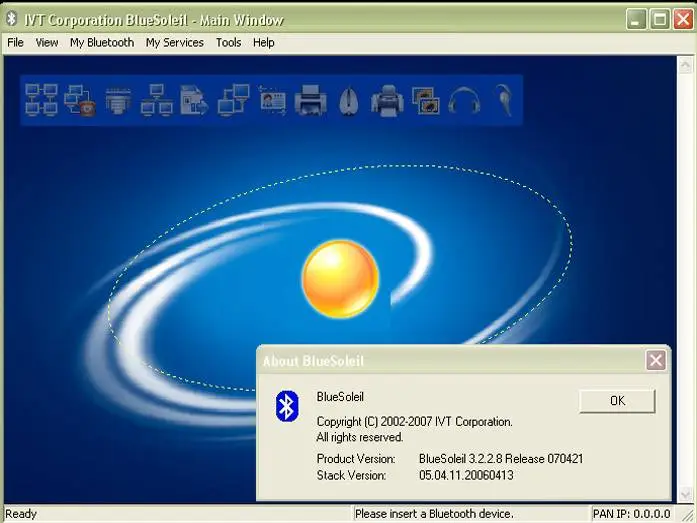Close the BlueSoleil main window
697x523 pixels.
(683, 20)
